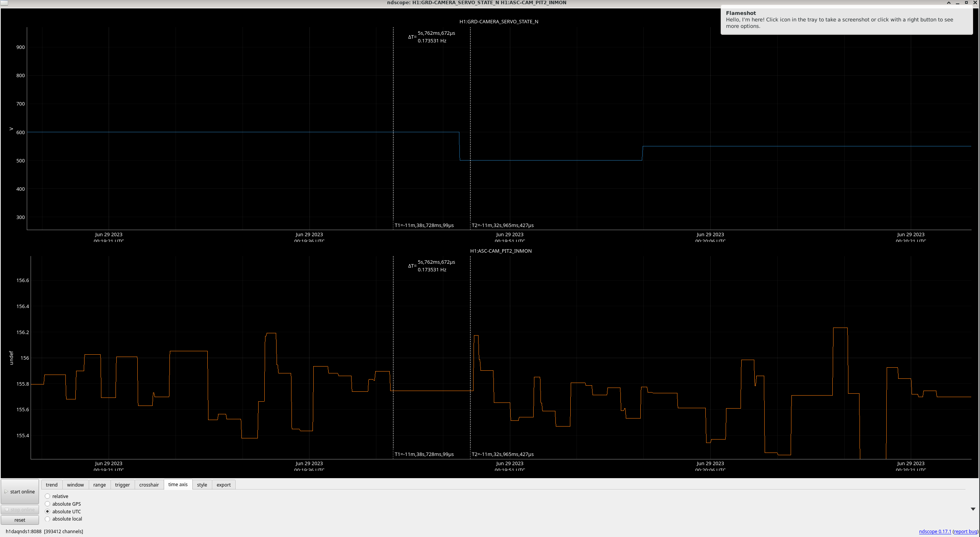Switch to the trigger tab
The height and width of the screenshot is (537, 980).
tap(122, 485)
